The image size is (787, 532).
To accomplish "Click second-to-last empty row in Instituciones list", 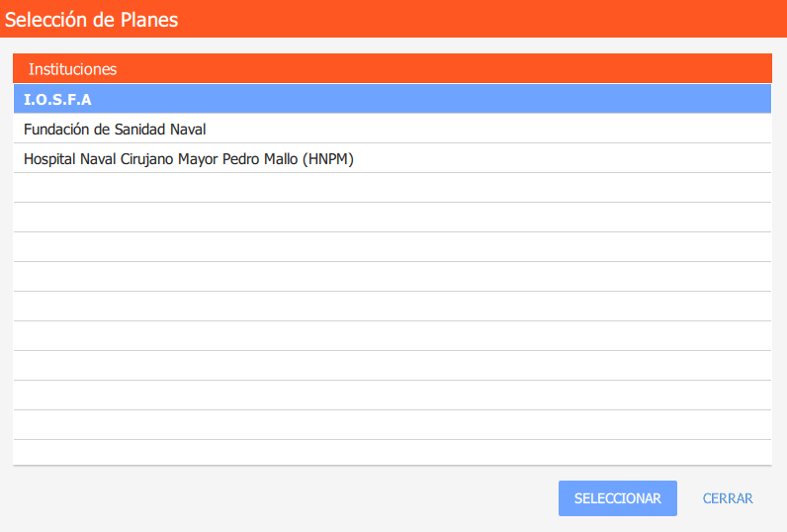I will pos(392,425).
